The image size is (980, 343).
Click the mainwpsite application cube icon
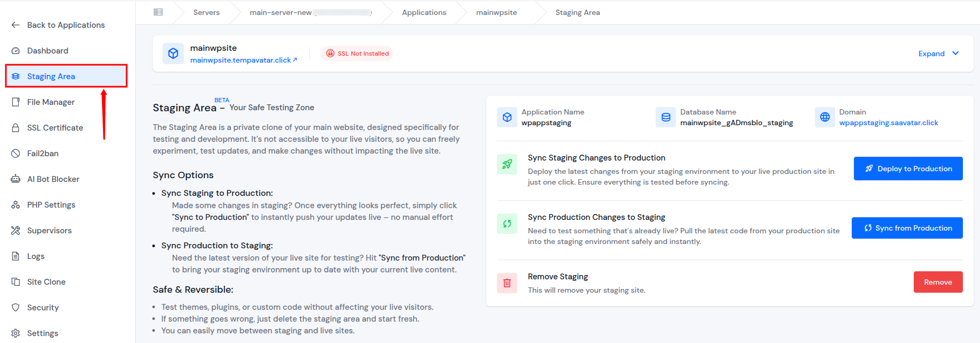[x=173, y=54]
